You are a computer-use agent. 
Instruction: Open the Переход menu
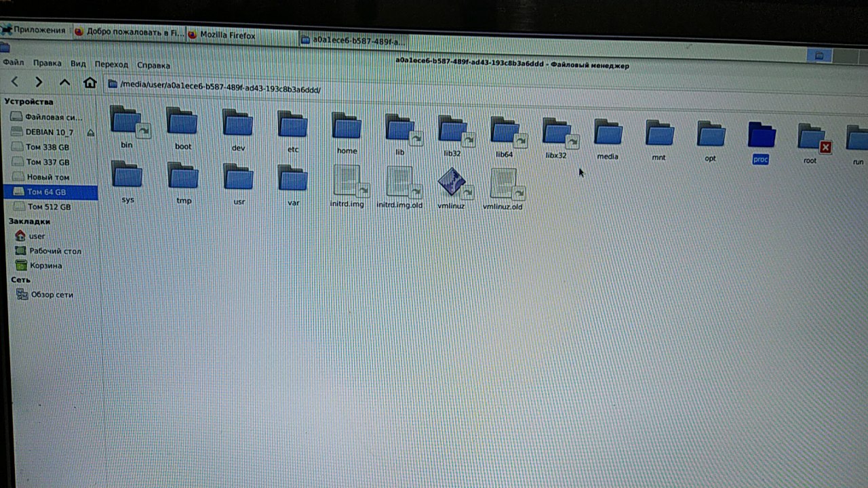pyautogui.click(x=111, y=64)
